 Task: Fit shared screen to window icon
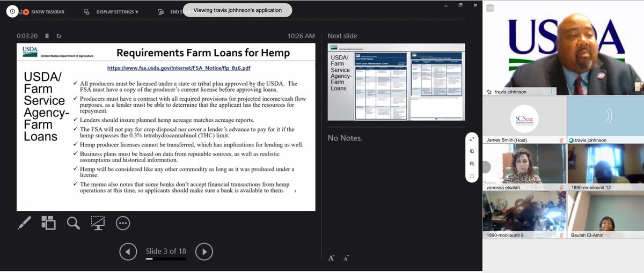[472, 176]
